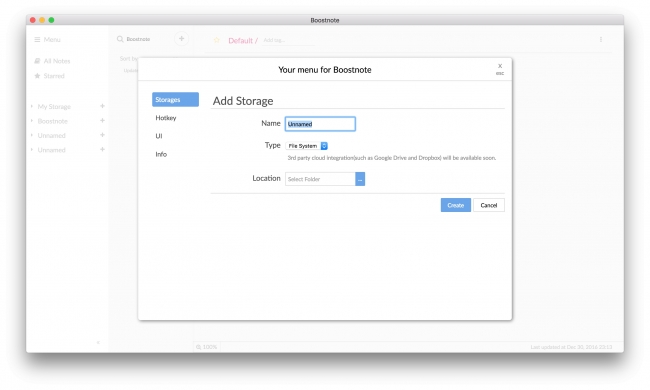Minimize window with yellow button
Viewport: 650px width, 390px height.
[42, 20]
